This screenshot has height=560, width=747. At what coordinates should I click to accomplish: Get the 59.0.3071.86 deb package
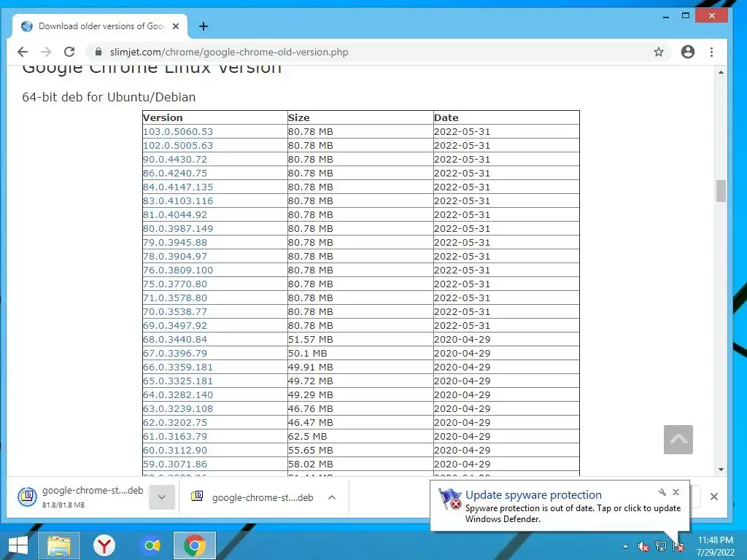[175, 463]
